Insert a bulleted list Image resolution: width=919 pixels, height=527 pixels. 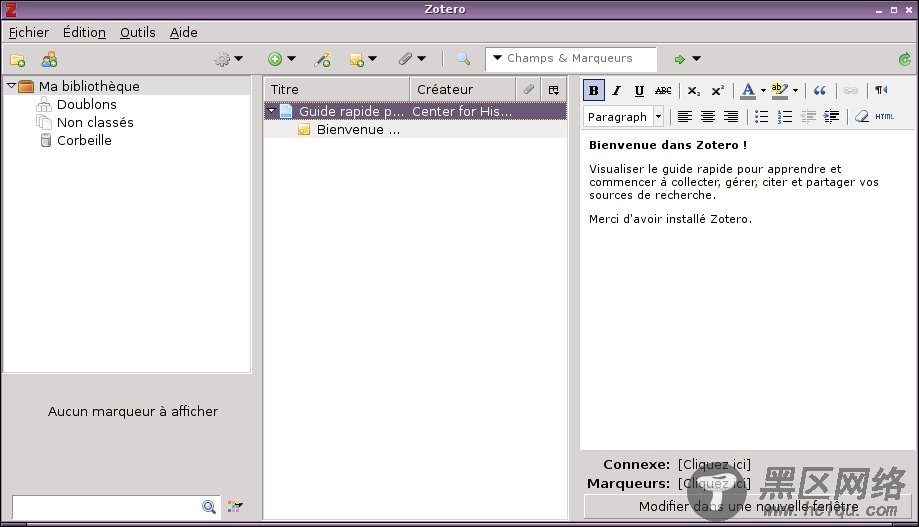point(761,117)
